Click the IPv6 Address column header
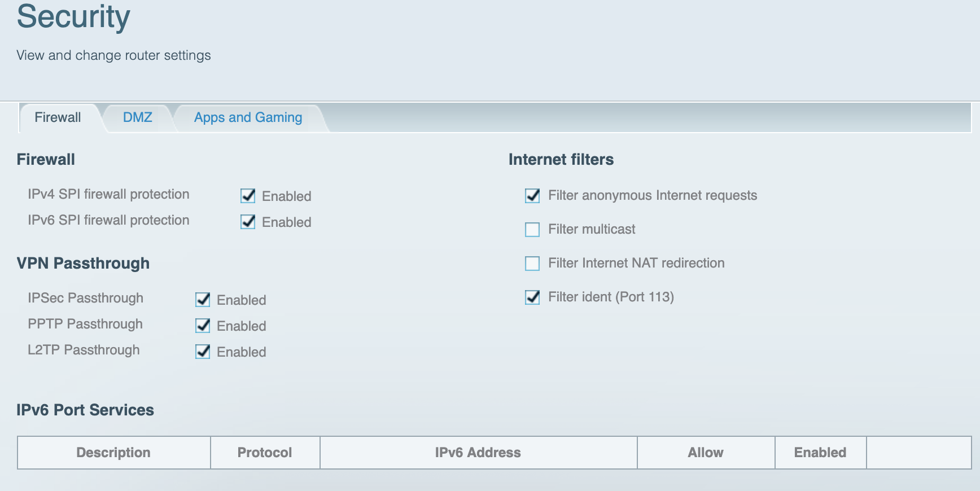 478,453
